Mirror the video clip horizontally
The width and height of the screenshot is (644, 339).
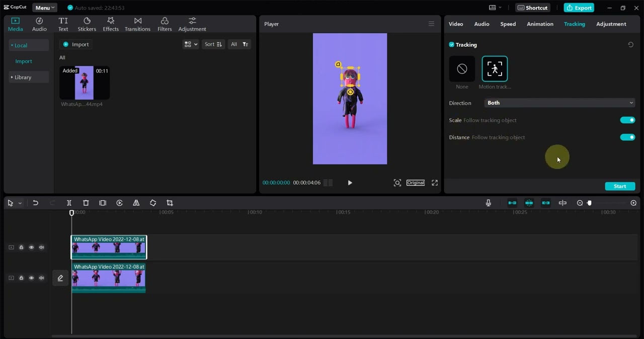coord(136,203)
